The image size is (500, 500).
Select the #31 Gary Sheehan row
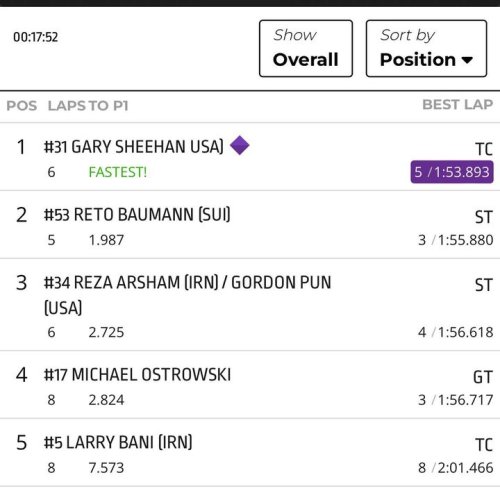(x=250, y=157)
